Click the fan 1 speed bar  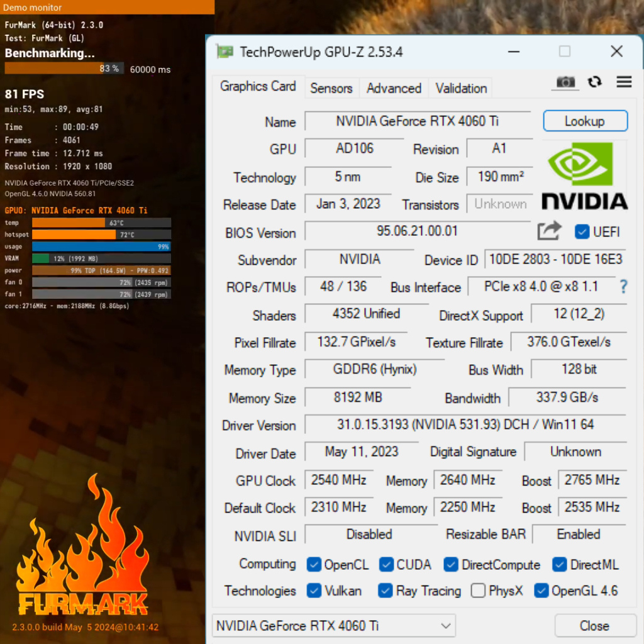[x=101, y=294]
